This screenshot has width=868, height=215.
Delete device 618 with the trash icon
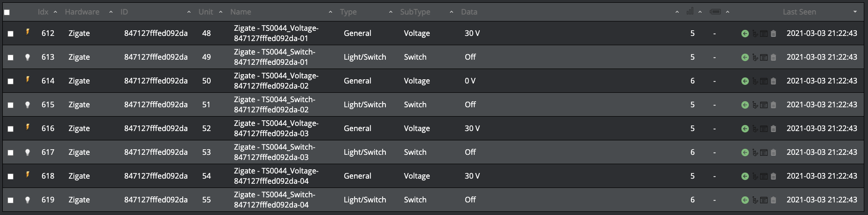773,176
